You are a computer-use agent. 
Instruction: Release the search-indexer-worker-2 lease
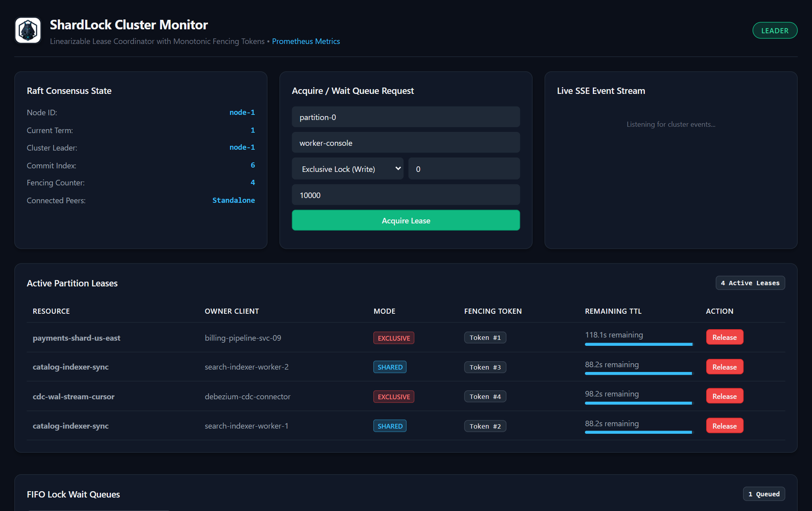click(724, 367)
